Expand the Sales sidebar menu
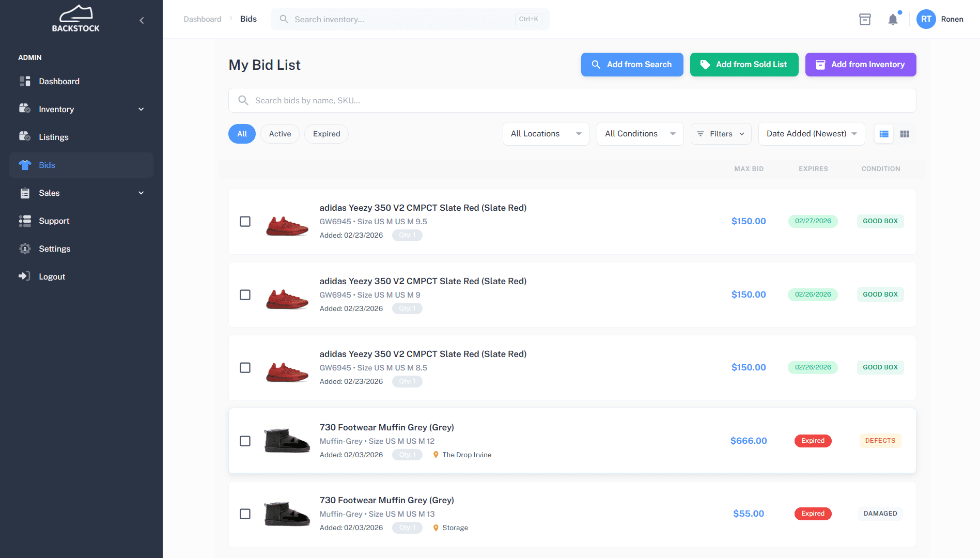 tap(49, 193)
